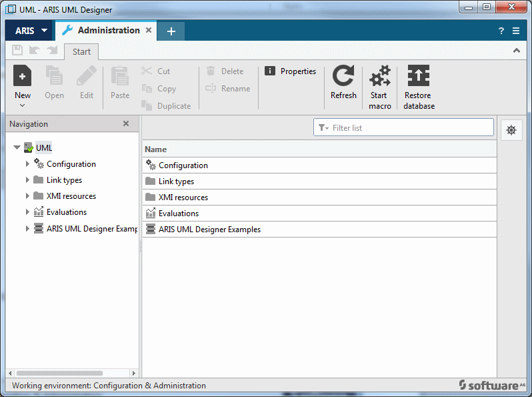
Task: Expand Configuration in navigation tree
Action: click(x=27, y=163)
